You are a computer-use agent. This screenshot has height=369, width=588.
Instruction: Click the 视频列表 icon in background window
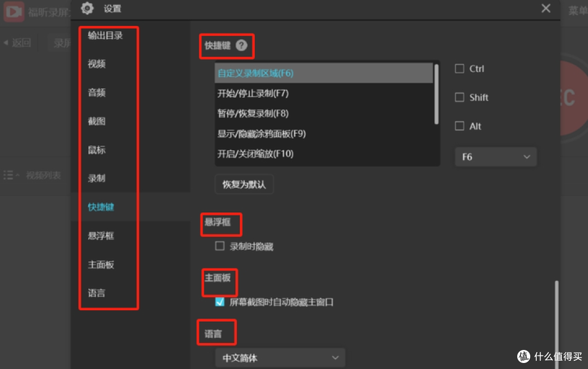pyautogui.click(x=11, y=175)
